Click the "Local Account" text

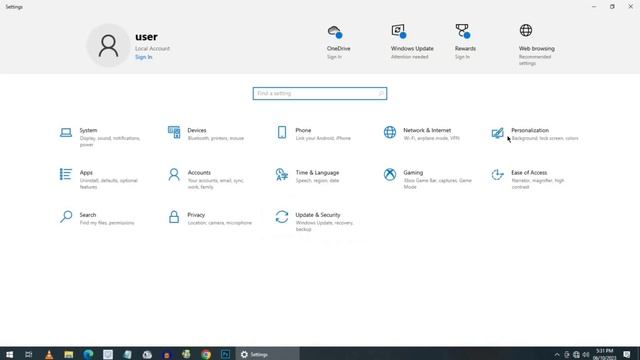[152, 49]
